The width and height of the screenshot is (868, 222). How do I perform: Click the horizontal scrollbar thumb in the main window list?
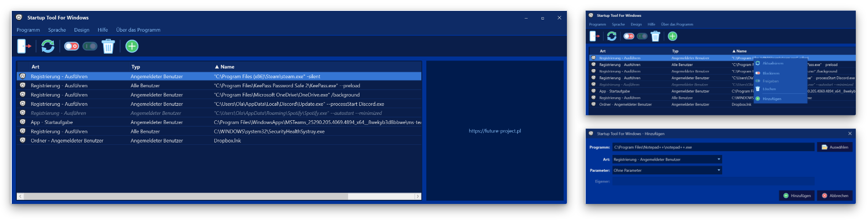coord(186,196)
